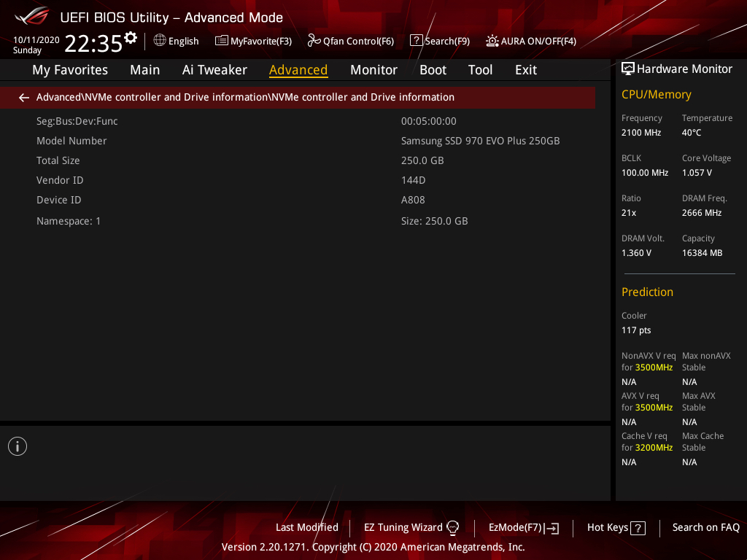Click the back arrow in the breadcrumb bar
Screen dimensions: 747x560
click(24, 98)
